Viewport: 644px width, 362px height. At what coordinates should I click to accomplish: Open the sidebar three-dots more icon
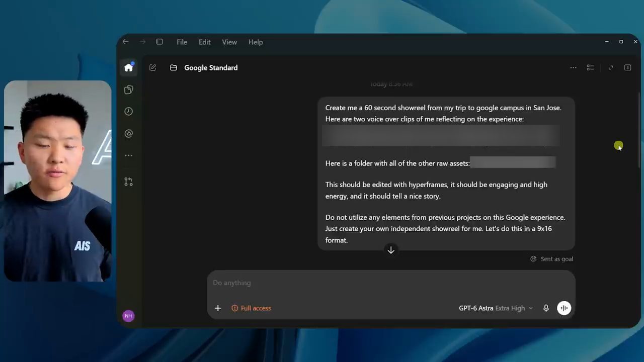[129, 156]
